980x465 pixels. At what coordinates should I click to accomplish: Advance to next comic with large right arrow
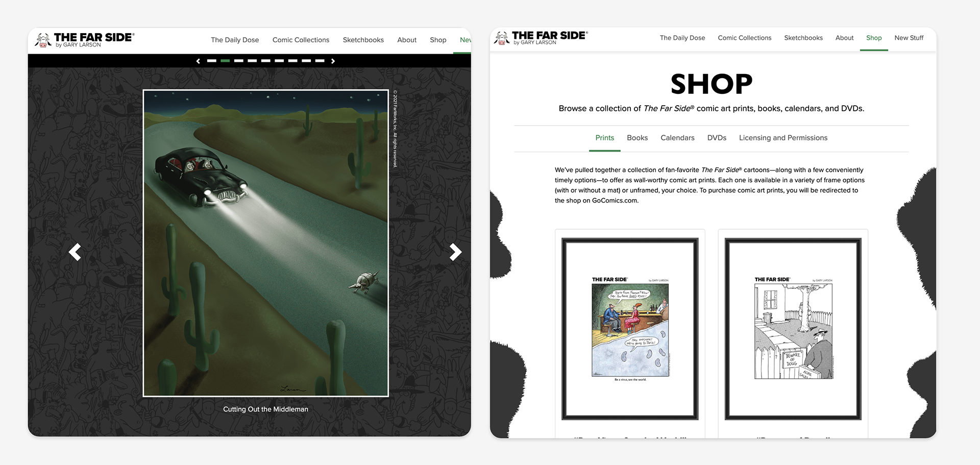[455, 252]
